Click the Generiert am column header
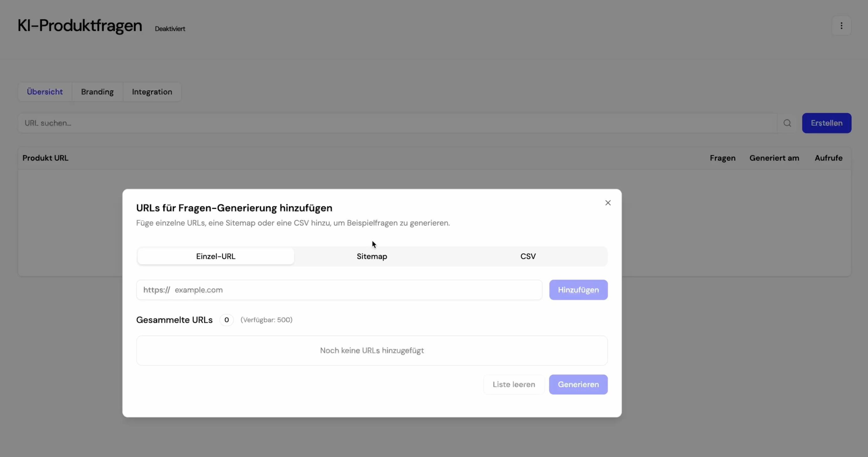The height and width of the screenshot is (457, 868). point(774,158)
